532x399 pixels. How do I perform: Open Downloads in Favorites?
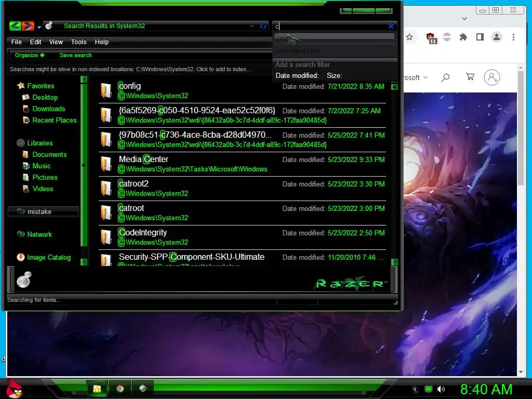tap(49, 109)
